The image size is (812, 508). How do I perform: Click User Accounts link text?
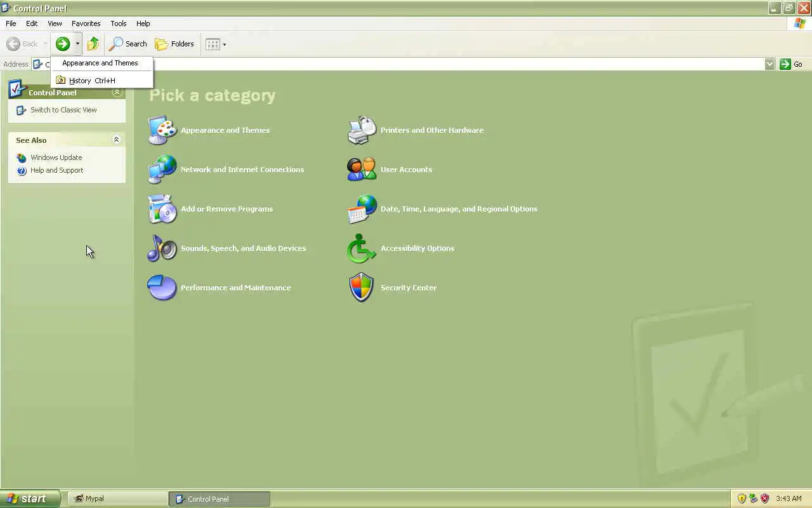tap(406, 170)
